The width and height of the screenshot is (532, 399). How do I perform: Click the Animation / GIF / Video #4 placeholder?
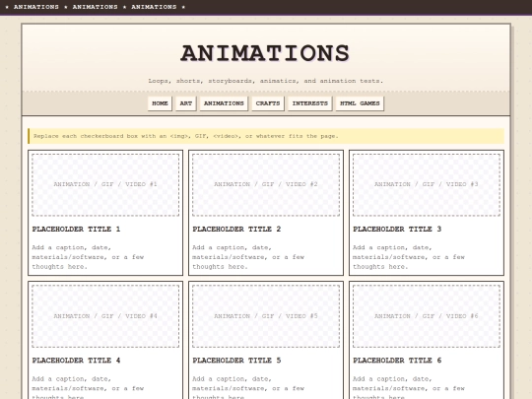105,316
